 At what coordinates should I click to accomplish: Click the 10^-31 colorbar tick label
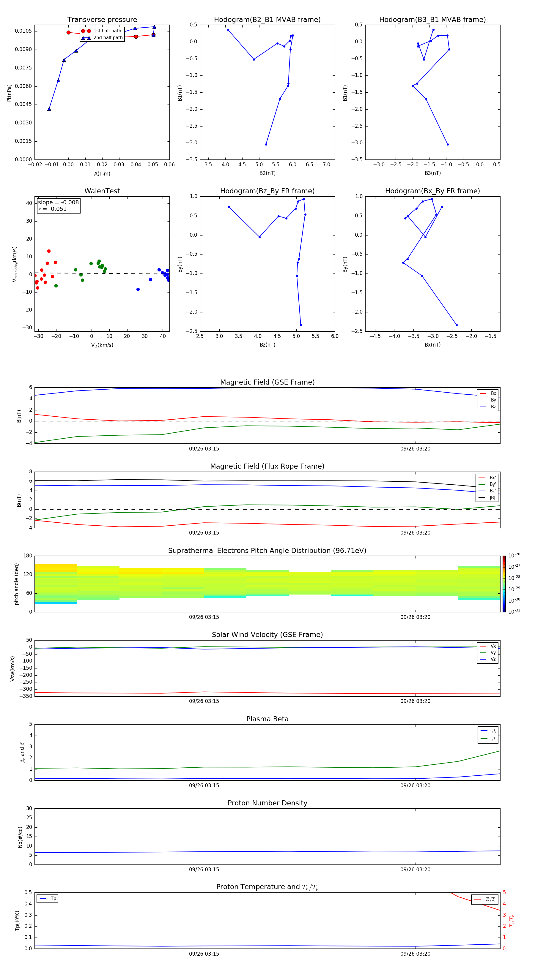[514, 611]
